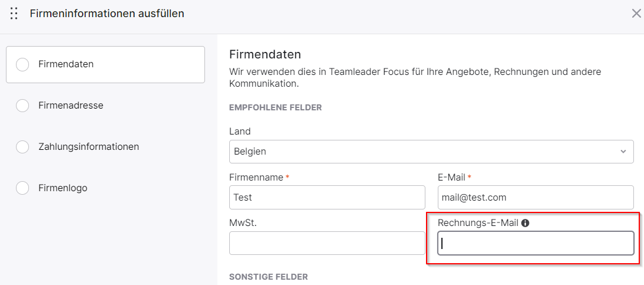Image resolution: width=644 pixels, height=285 pixels.
Task: Click the status circle beside Firmenadresse
Action: pyautogui.click(x=22, y=106)
